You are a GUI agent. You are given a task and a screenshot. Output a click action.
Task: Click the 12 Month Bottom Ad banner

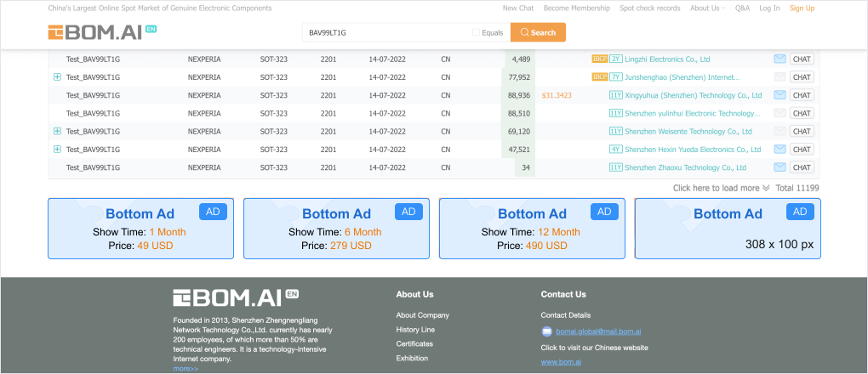[x=532, y=229]
